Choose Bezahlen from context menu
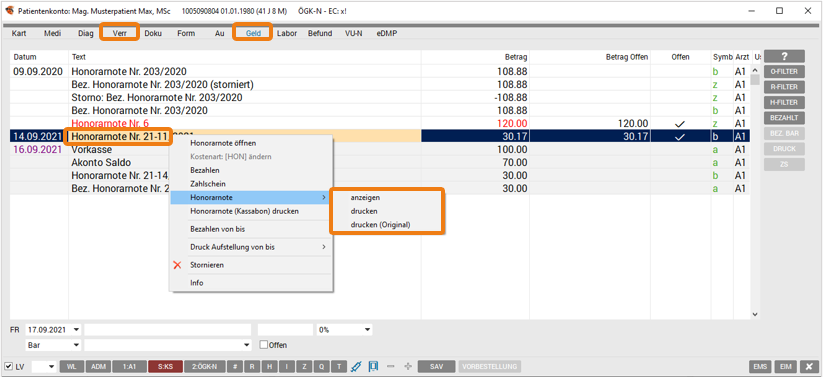 [251, 170]
